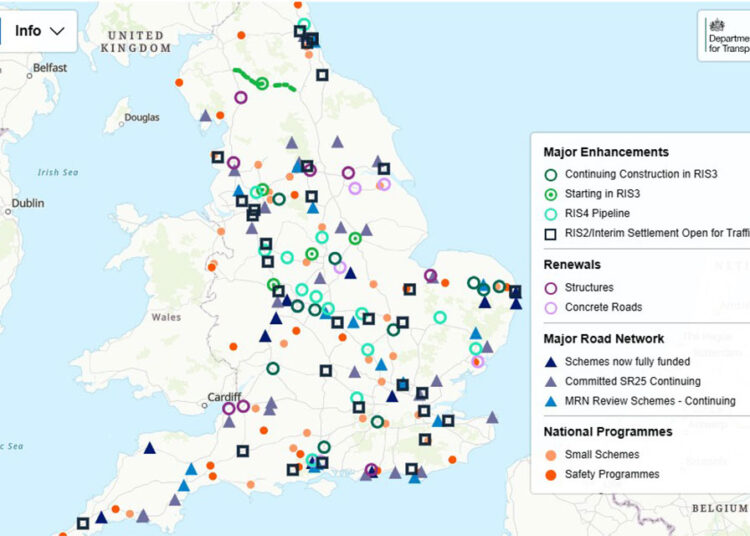Viewport: 750px width, 536px height.
Task: Click the orange dot on the Sussex coast
Action: [x=452, y=459]
